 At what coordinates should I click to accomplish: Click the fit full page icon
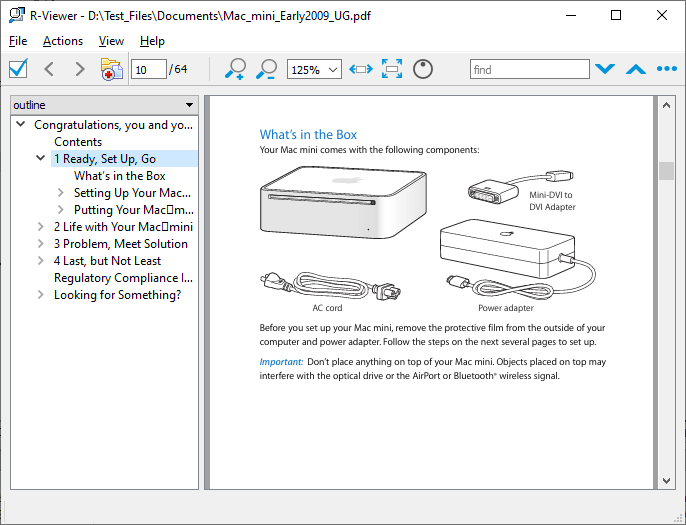point(391,69)
